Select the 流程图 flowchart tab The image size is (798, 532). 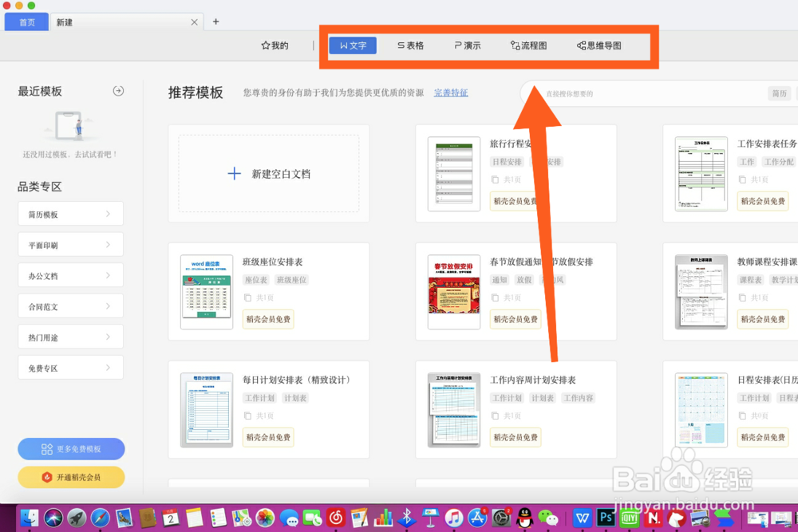(x=529, y=45)
